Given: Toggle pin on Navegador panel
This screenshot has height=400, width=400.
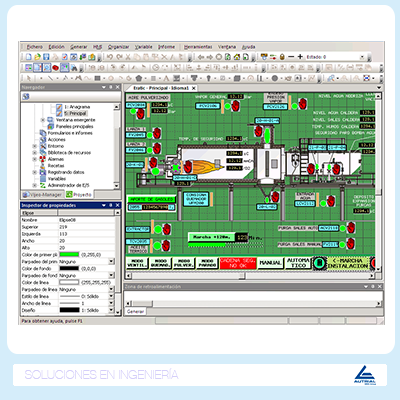Looking at the screenshot, I should tap(111, 87).
